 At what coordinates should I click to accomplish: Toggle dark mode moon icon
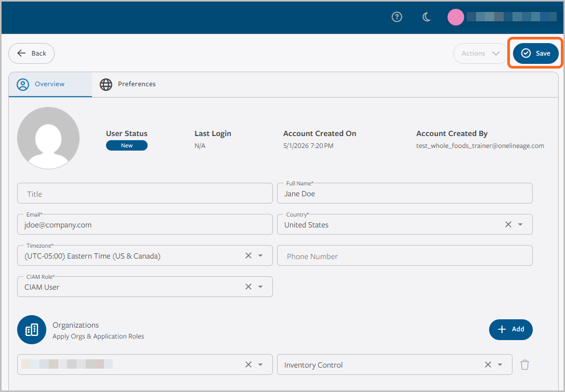[427, 17]
